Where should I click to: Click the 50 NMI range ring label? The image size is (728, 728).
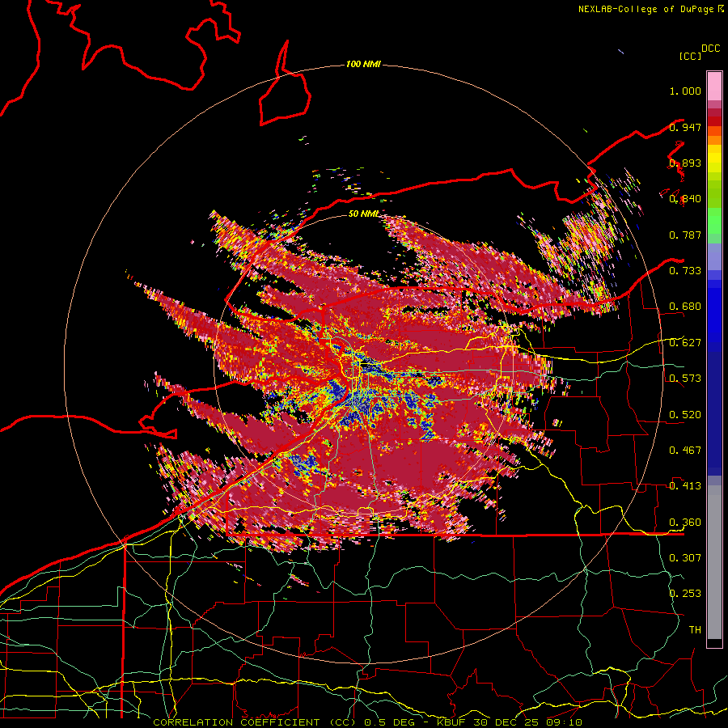[363, 214]
